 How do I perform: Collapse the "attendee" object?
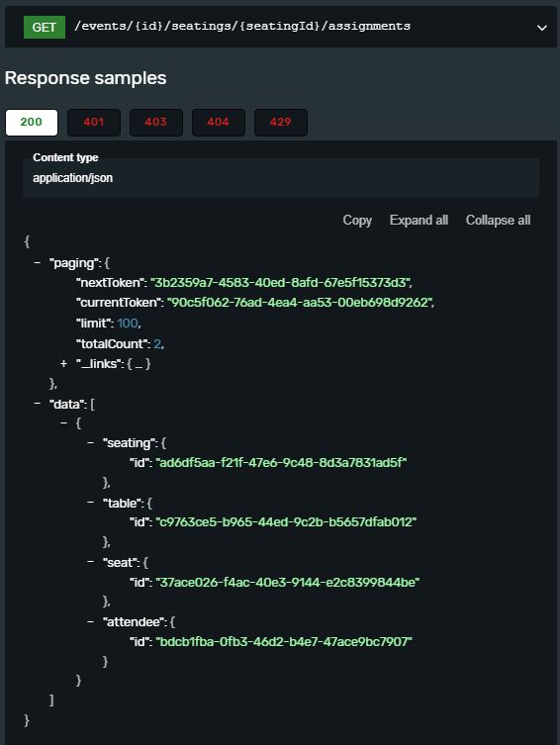point(90,621)
